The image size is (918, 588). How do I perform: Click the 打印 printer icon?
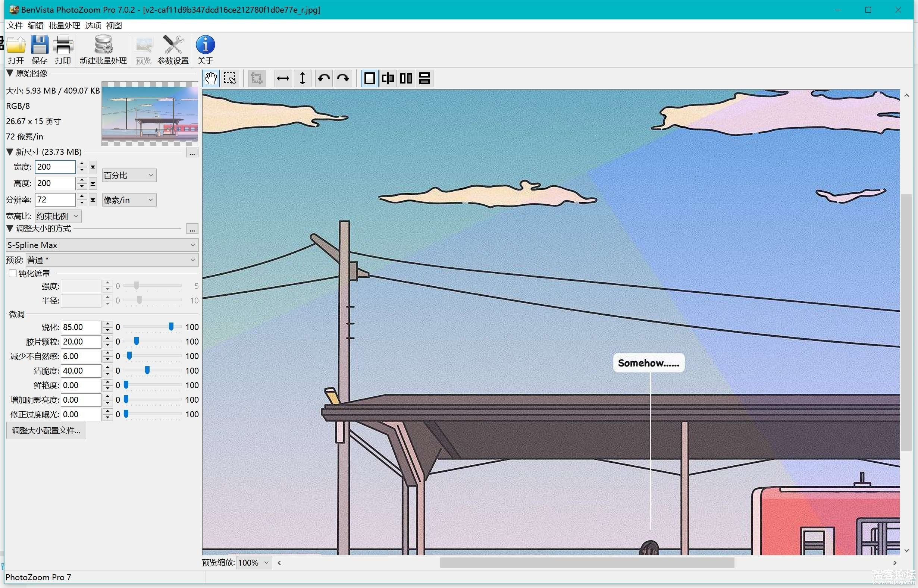(x=63, y=50)
